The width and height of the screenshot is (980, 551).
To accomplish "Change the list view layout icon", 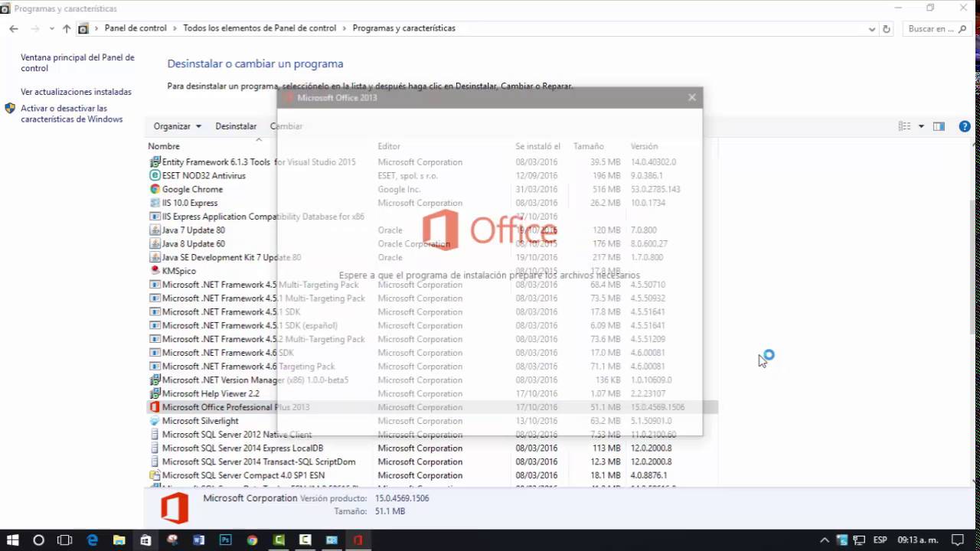I will point(904,126).
